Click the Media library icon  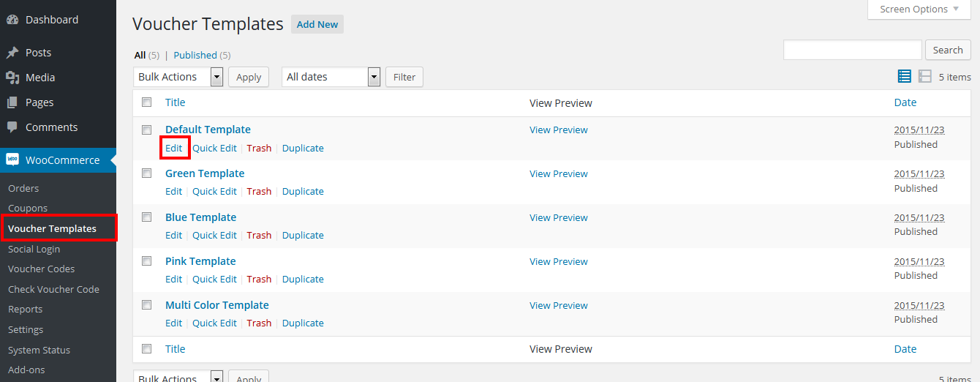12,78
